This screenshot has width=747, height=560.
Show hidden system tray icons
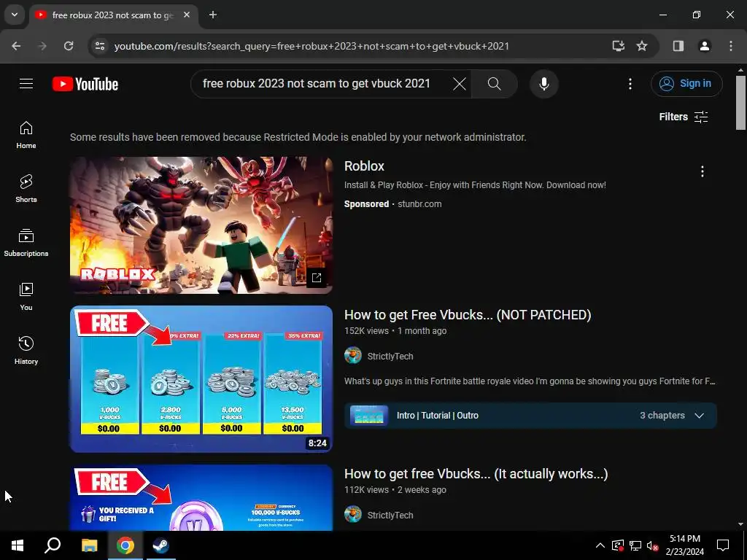point(600,545)
